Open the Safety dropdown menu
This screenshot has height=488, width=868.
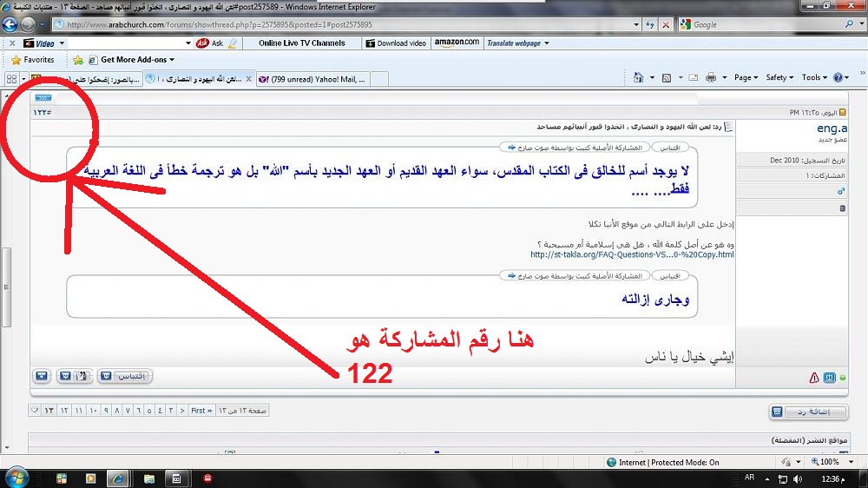click(779, 77)
